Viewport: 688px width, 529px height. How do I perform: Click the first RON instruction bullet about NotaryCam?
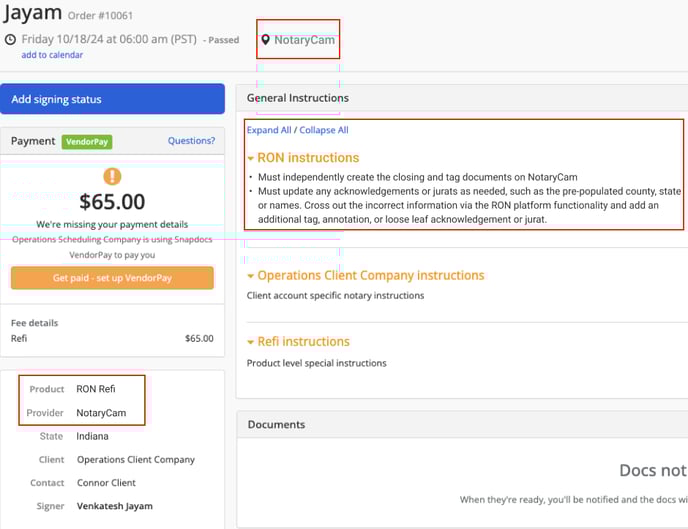coord(418,177)
